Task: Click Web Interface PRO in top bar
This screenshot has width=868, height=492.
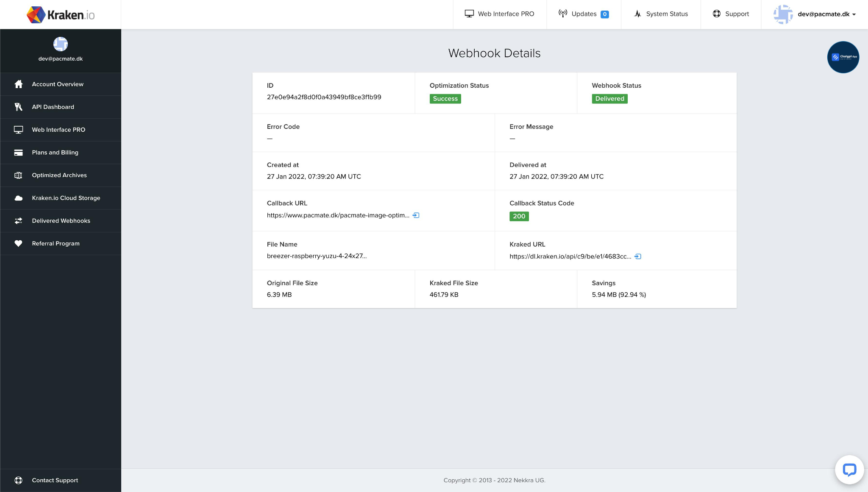Action: (500, 14)
